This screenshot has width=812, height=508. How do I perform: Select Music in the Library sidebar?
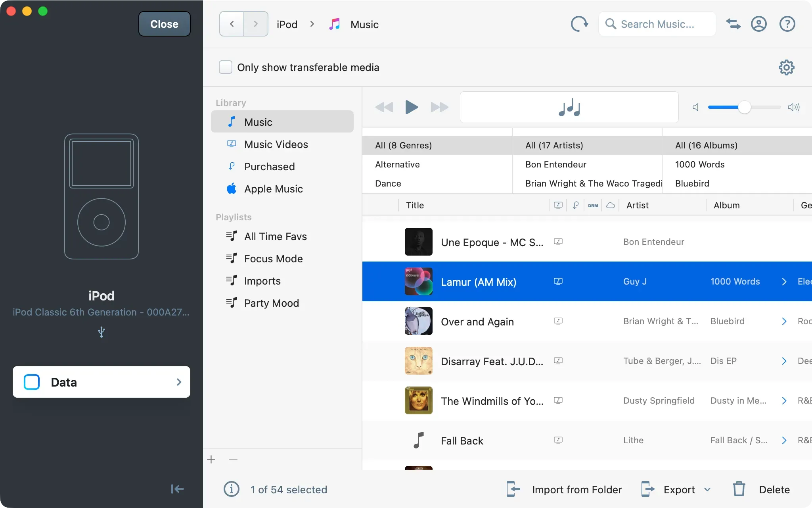[x=282, y=121]
